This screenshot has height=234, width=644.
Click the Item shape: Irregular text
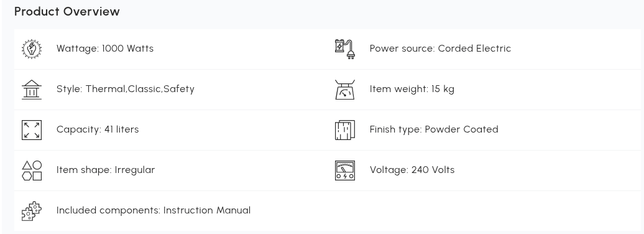click(x=106, y=170)
